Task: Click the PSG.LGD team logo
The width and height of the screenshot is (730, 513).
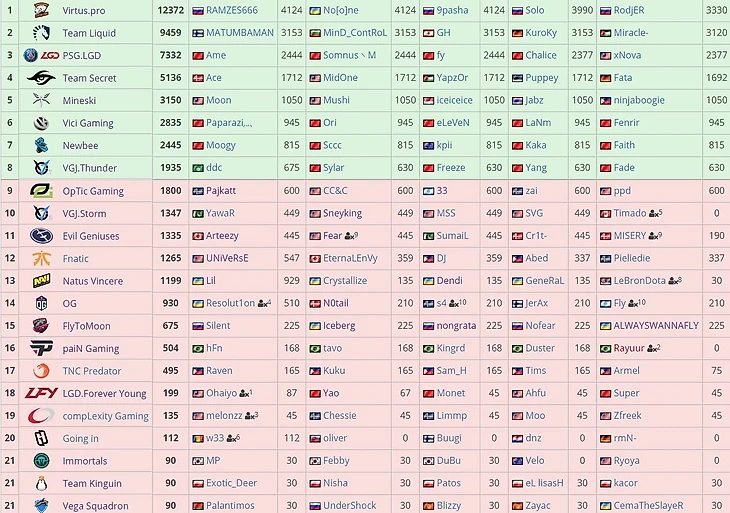Action: coord(41,55)
